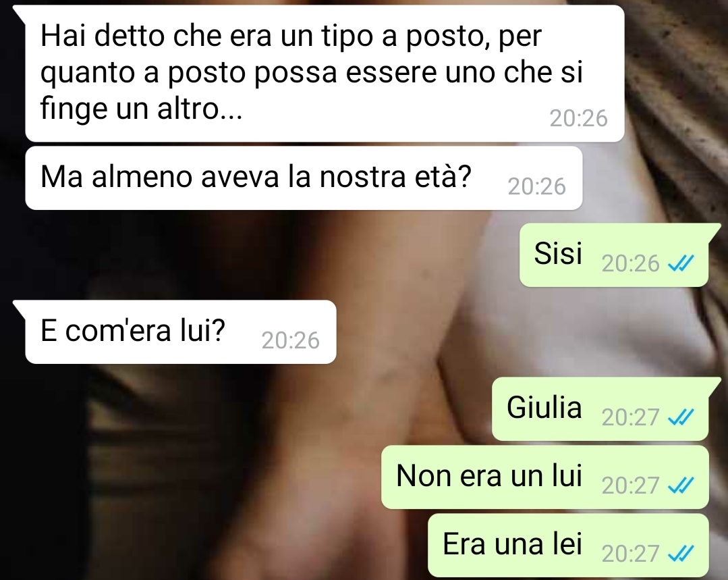The height and width of the screenshot is (580, 728).
Task: Click the 20:26 timestamp on the first message
Action: [x=578, y=118]
